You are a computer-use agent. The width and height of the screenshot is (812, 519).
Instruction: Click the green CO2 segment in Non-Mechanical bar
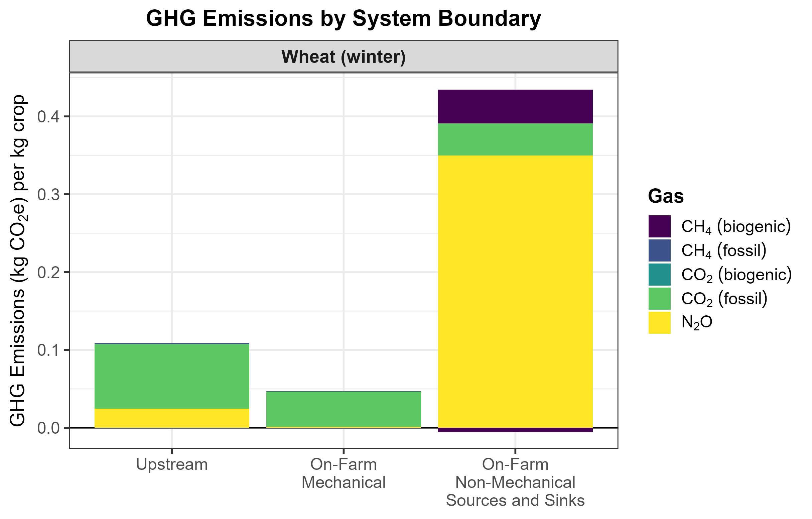(x=515, y=139)
